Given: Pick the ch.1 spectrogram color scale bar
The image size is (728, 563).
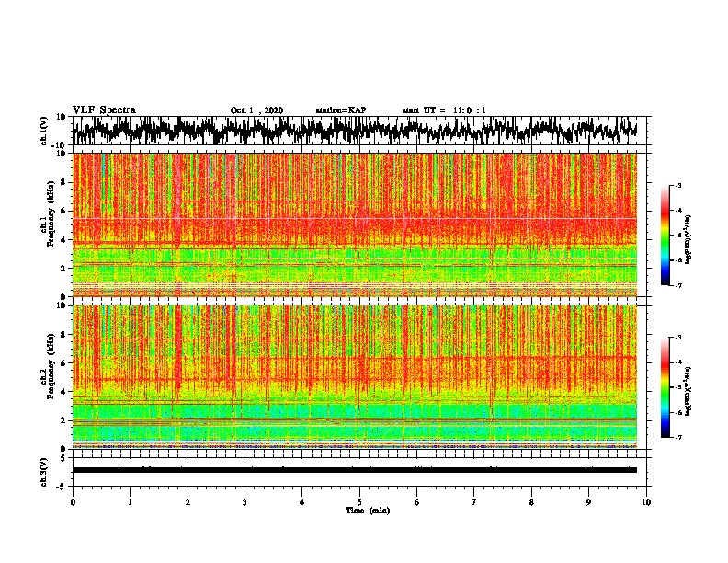Looking at the screenshot, I should point(665,236).
